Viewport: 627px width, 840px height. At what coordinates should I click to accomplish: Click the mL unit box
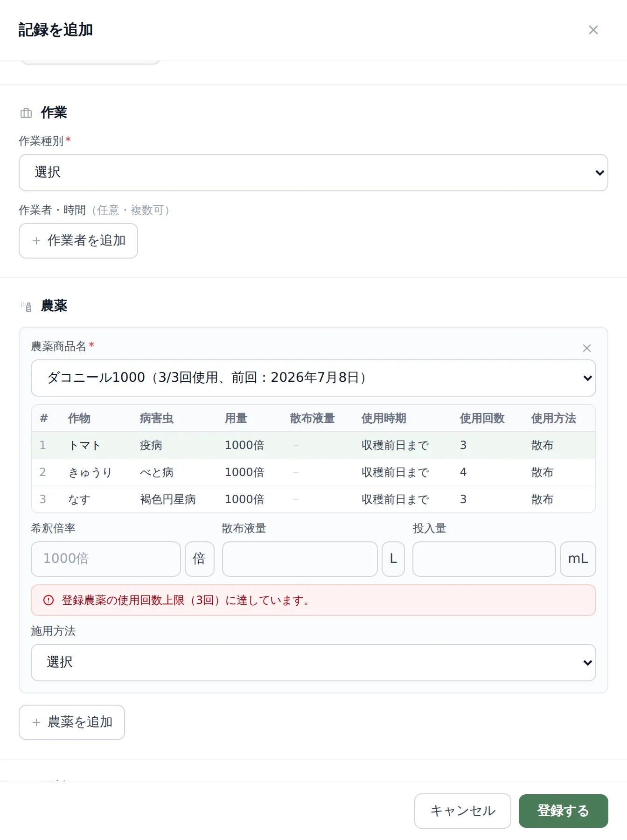578,559
